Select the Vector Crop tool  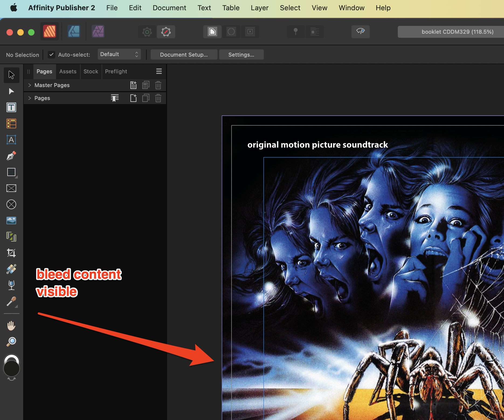tap(11, 253)
